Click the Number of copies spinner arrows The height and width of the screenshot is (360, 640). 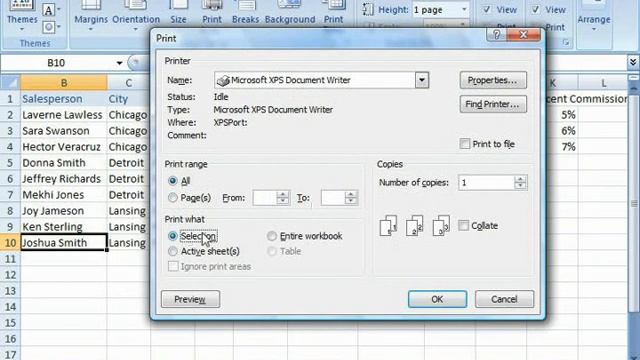click(520, 182)
